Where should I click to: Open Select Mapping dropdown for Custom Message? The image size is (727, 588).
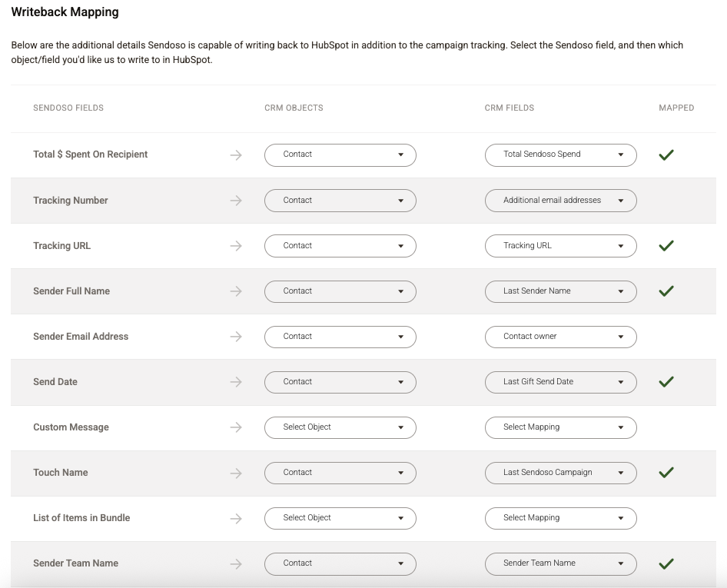[x=560, y=427]
